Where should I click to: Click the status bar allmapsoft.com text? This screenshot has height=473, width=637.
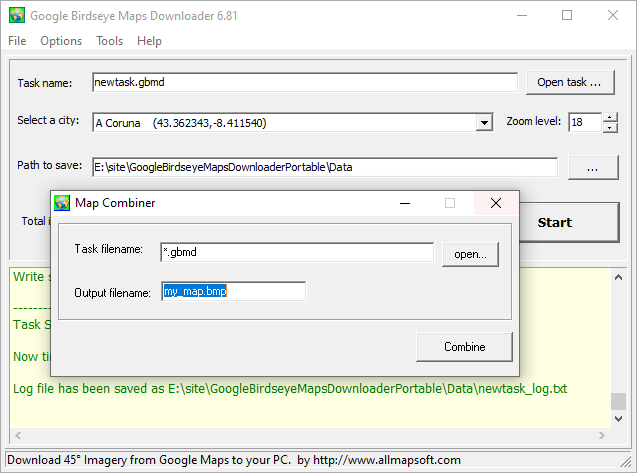387,460
